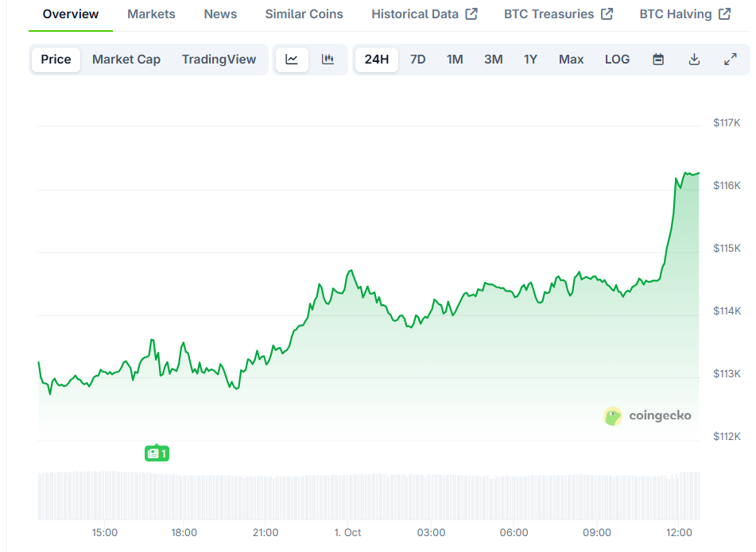Switch to line chart view icon
This screenshot has height=552, width=756.
click(292, 60)
